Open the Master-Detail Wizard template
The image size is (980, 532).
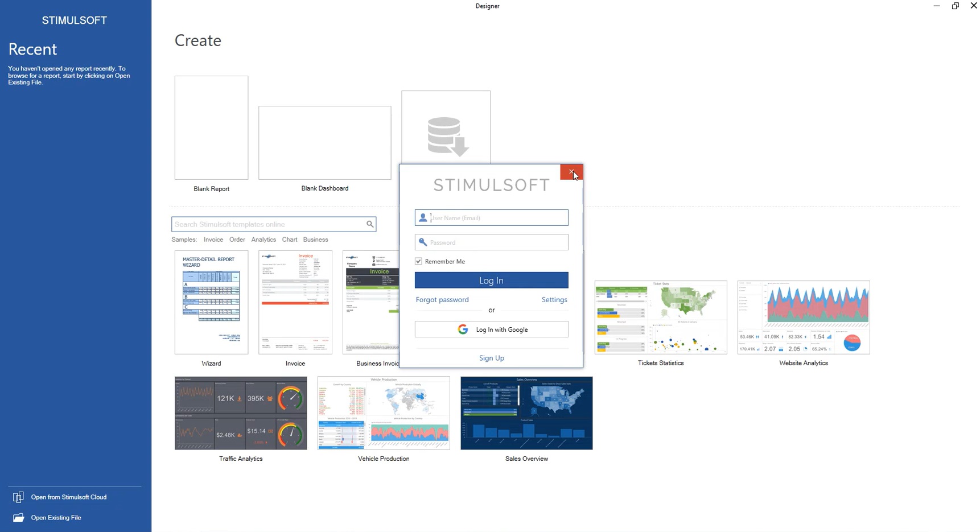[211, 302]
